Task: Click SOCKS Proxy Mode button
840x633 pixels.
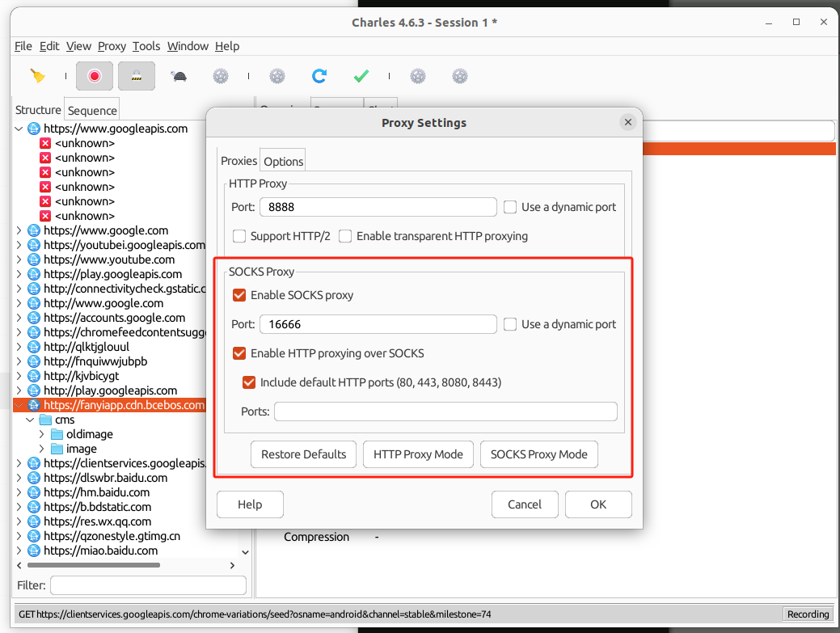Action: tap(539, 454)
